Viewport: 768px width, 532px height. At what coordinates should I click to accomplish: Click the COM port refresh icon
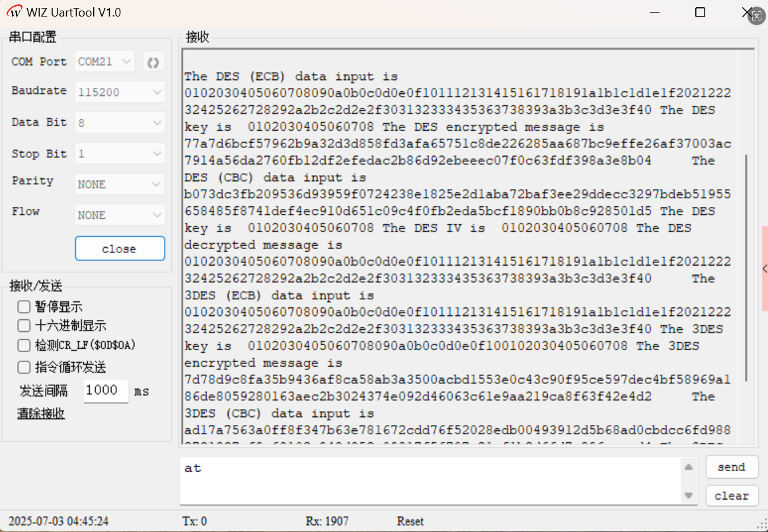[153, 62]
